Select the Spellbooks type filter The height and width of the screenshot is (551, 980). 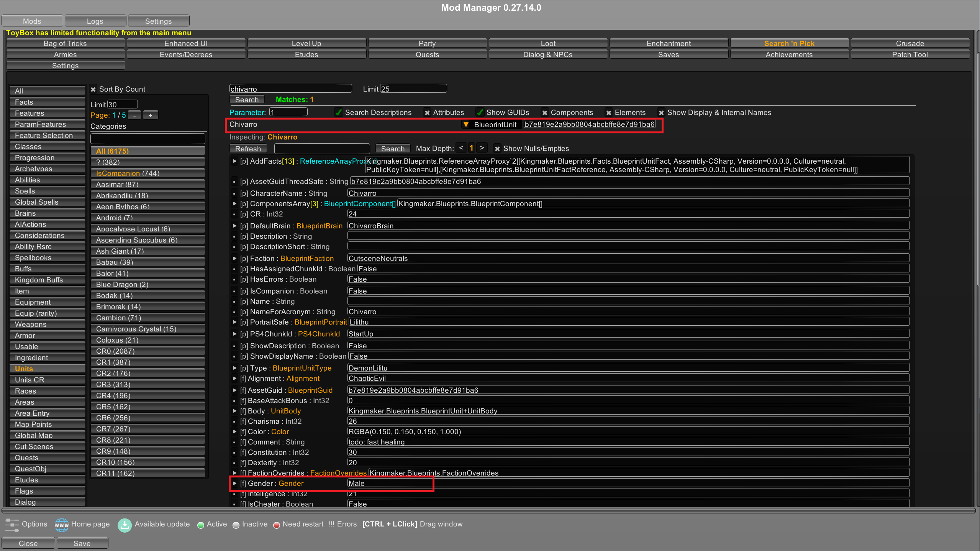tap(48, 257)
